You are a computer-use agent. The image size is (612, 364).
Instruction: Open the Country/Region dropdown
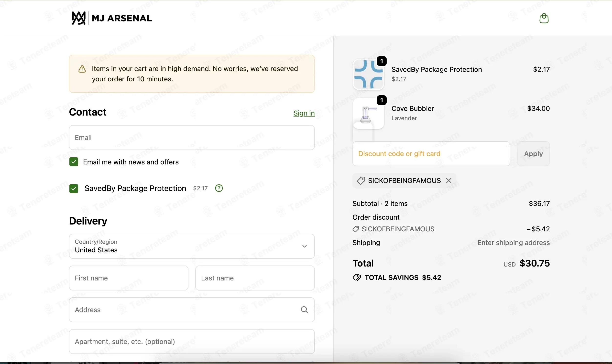tap(192, 246)
